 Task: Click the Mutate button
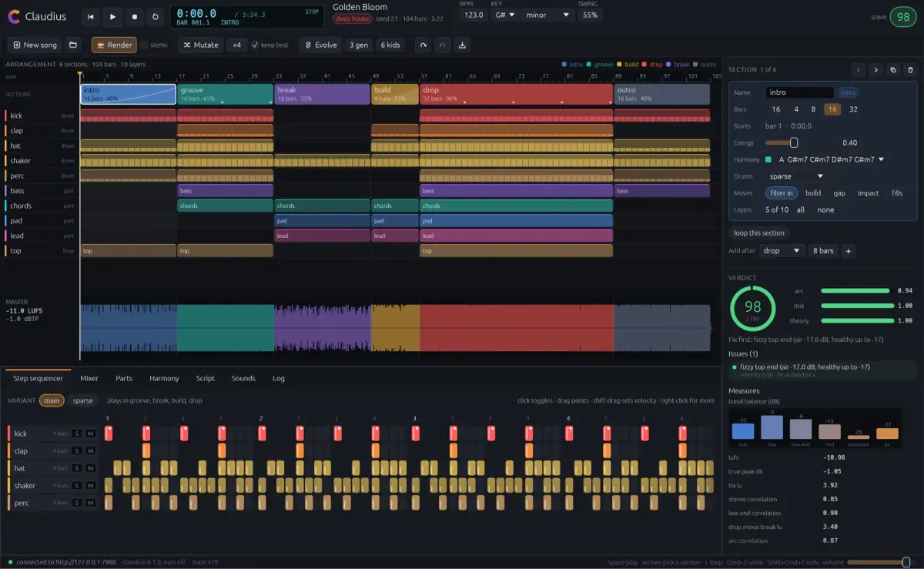[200, 45]
